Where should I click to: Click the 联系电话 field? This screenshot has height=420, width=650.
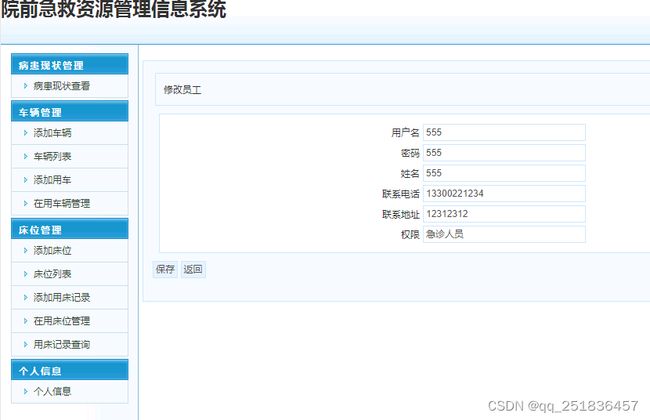(x=504, y=194)
